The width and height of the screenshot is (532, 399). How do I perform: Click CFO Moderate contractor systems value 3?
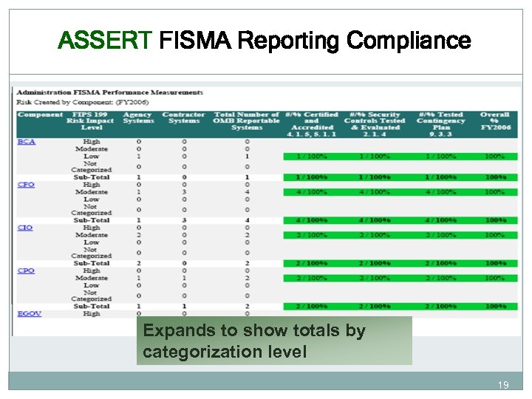(184, 192)
